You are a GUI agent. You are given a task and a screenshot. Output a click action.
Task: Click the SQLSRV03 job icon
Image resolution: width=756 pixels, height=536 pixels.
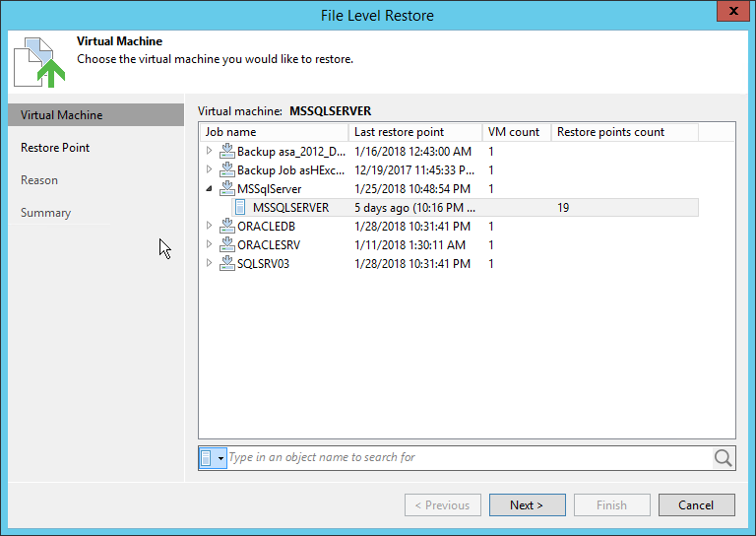click(227, 263)
